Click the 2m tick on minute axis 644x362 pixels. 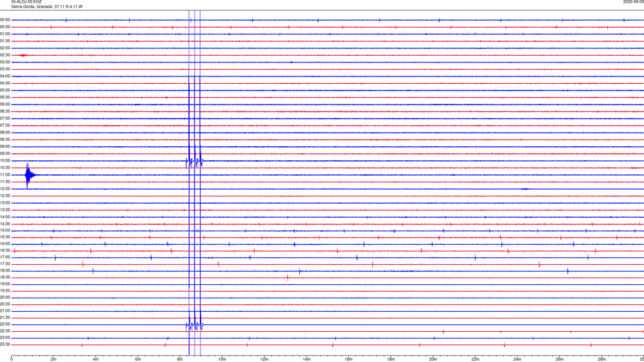(54, 359)
